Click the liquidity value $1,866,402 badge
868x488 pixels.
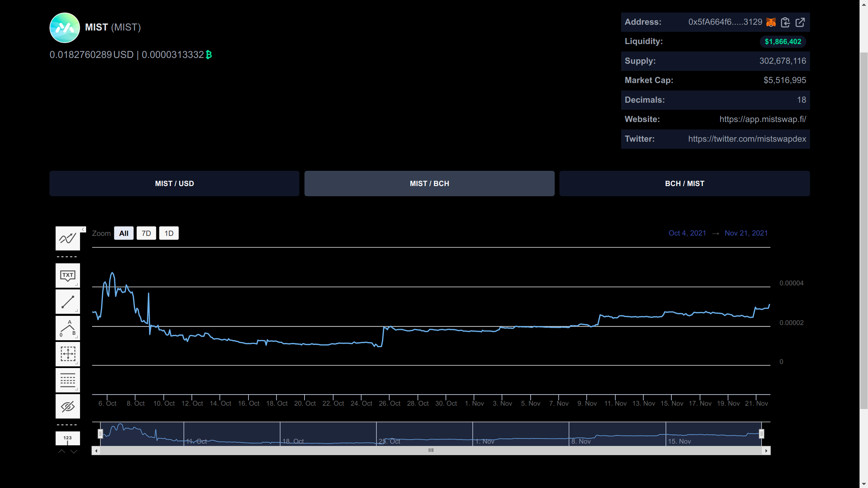point(783,42)
